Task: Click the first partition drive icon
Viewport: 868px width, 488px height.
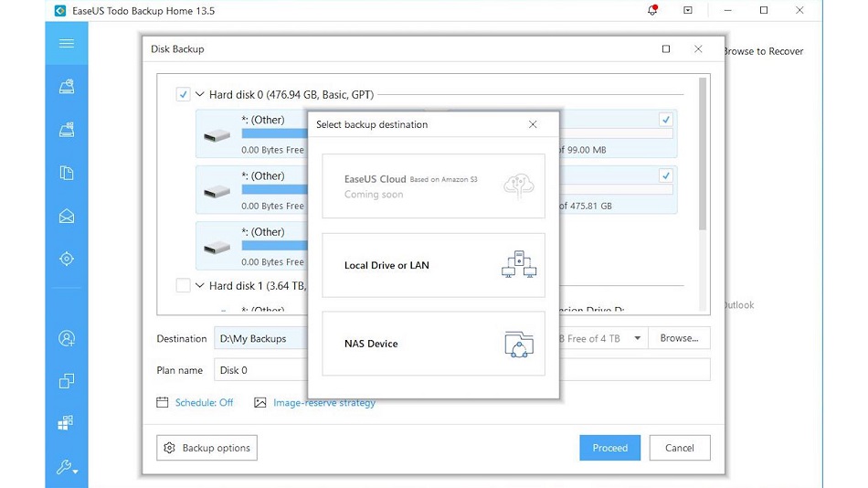Action: coord(217,136)
